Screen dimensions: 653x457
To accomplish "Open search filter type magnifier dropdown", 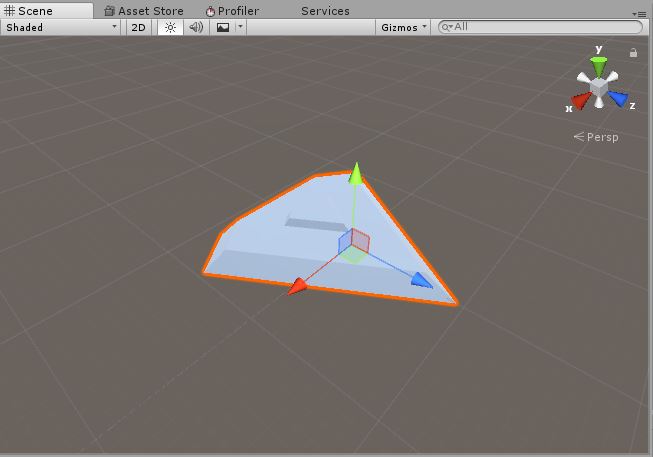I will tap(447, 27).
